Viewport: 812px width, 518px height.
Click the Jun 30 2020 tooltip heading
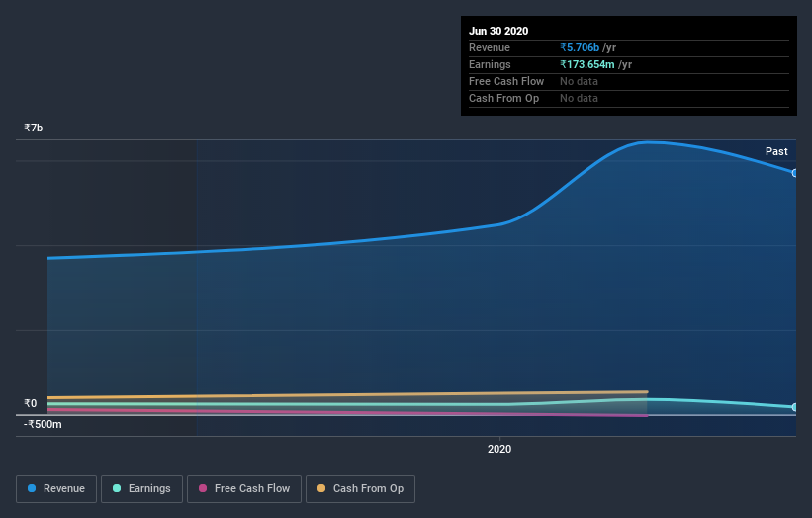click(498, 31)
